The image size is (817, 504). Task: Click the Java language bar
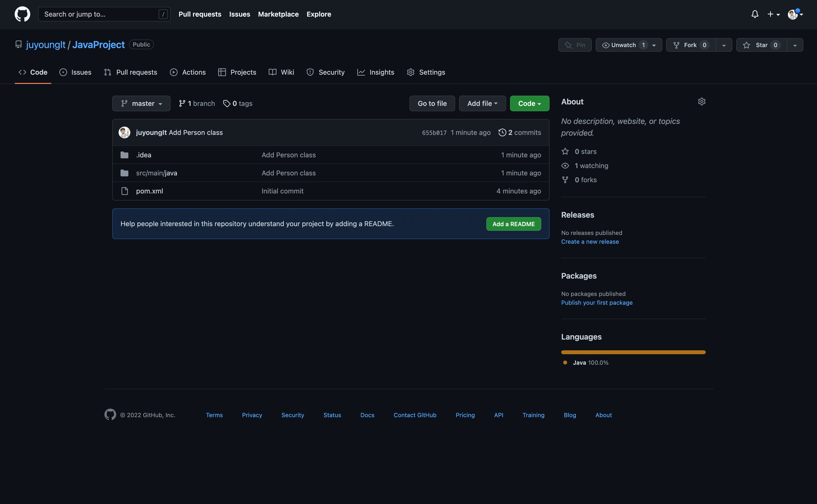[x=633, y=352]
